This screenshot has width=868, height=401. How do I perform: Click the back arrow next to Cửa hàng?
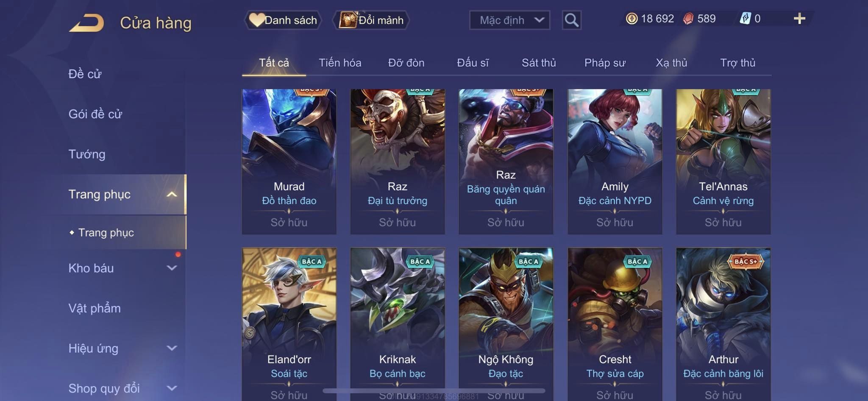(87, 22)
